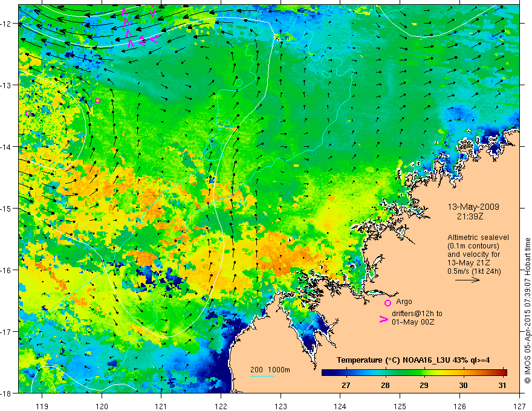Click the color bar value 29

424,385
